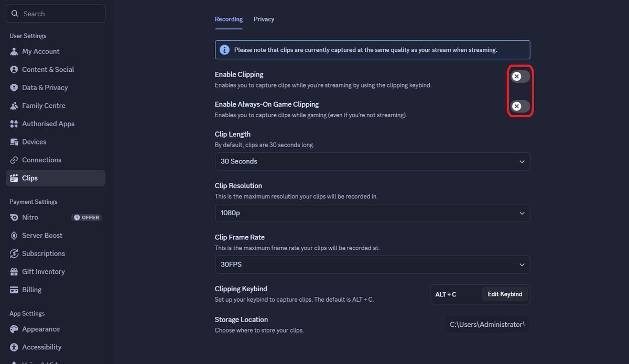Click the Clipping Keybind heading
Viewport: 629px width, 364px height.
[x=241, y=289]
